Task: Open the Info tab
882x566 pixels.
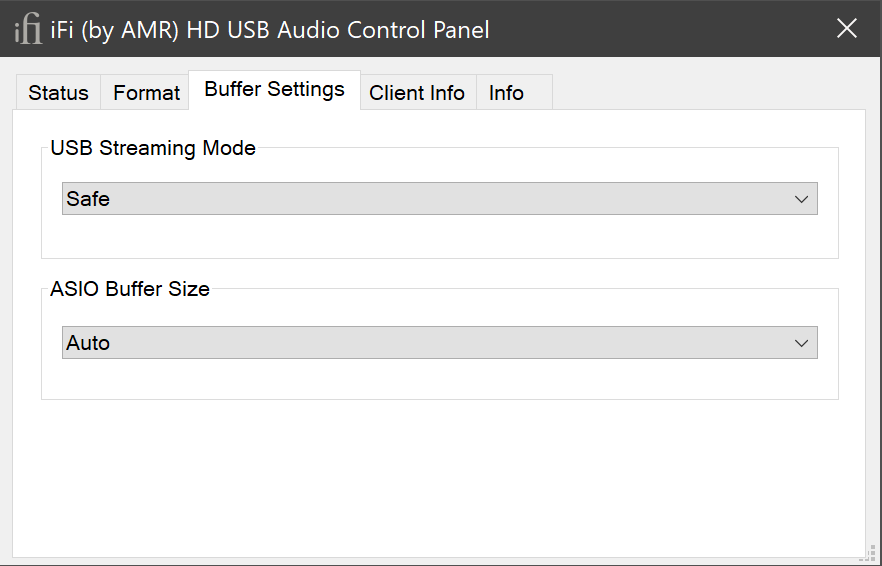Action: 506,93
